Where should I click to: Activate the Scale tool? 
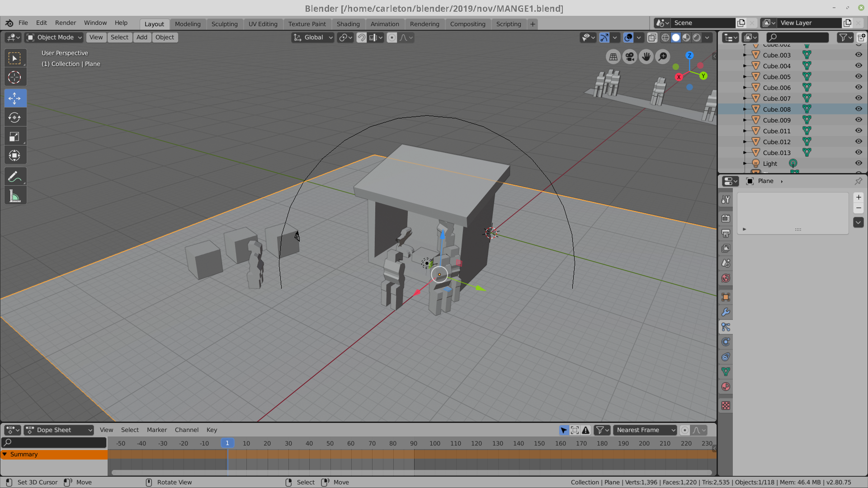click(14, 136)
